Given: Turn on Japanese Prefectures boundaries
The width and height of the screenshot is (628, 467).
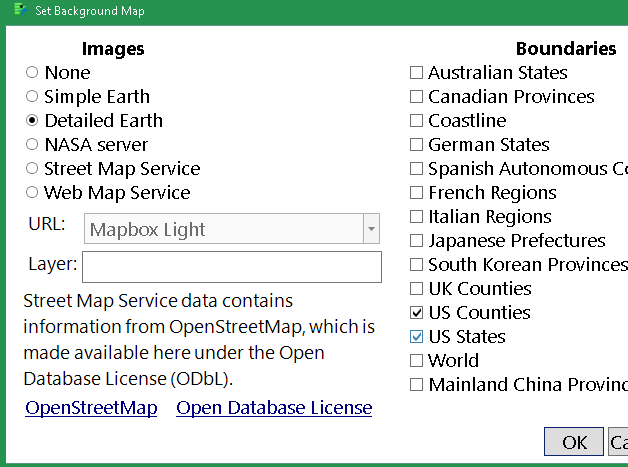Looking at the screenshot, I should [x=416, y=241].
